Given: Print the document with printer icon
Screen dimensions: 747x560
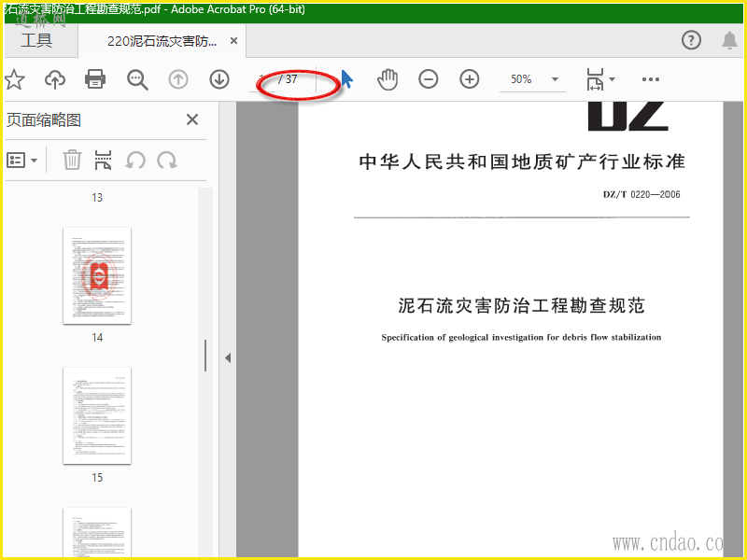Looking at the screenshot, I should [x=95, y=79].
